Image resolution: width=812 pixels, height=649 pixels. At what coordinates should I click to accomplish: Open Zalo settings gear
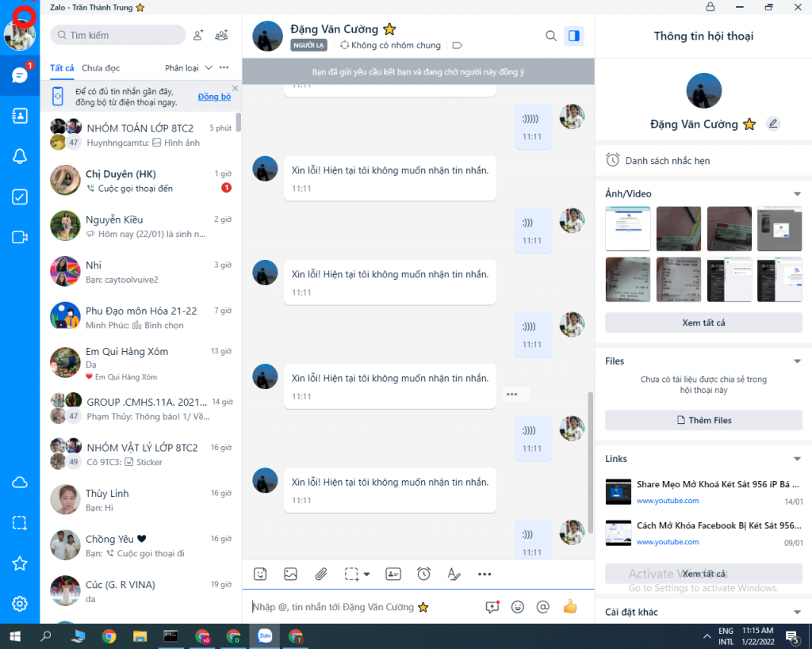20,604
